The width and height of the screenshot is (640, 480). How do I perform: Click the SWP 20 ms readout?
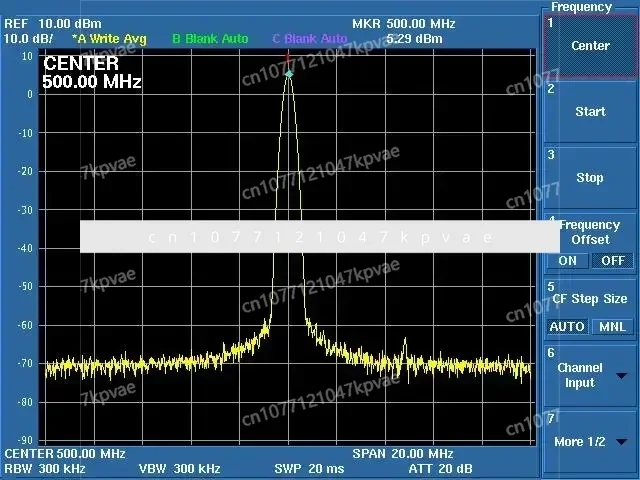pyautogui.click(x=309, y=469)
